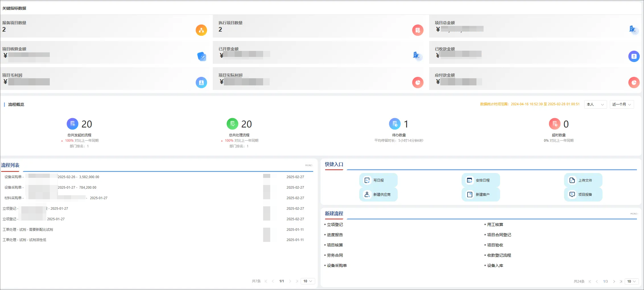
Task: Jump to last page of 新建流程 list
Action: [x=621, y=281]
